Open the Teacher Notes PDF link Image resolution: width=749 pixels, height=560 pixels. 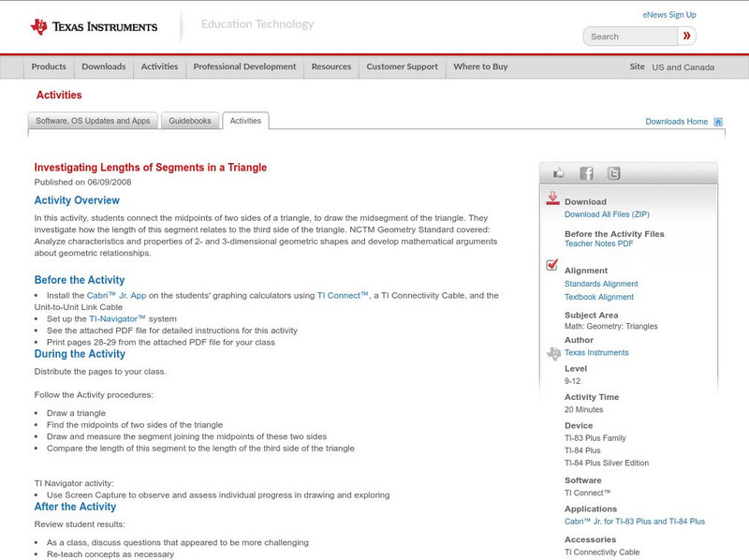(x=598, y=243)
